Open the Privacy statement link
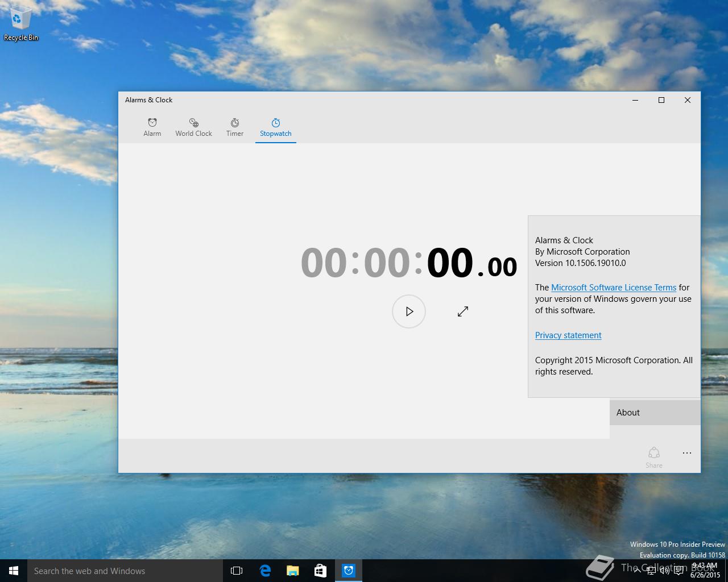The width and height of the screenshot is (728, 582). [568, 335]
